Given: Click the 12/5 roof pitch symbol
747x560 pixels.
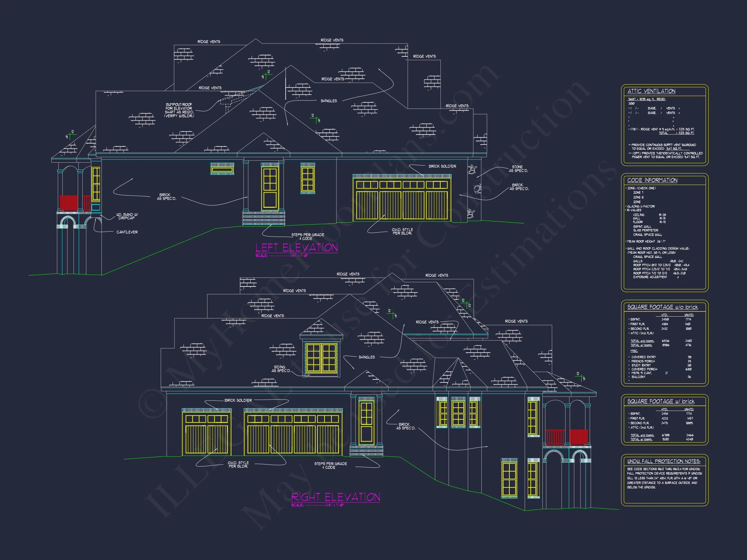Looking at the screenshot, I should [581, 377].
